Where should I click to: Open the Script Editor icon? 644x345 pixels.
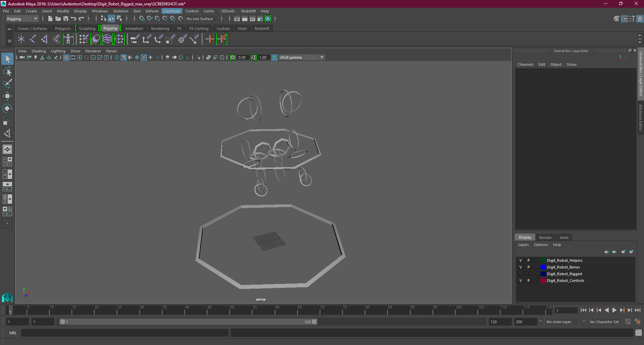pos(639,333)
